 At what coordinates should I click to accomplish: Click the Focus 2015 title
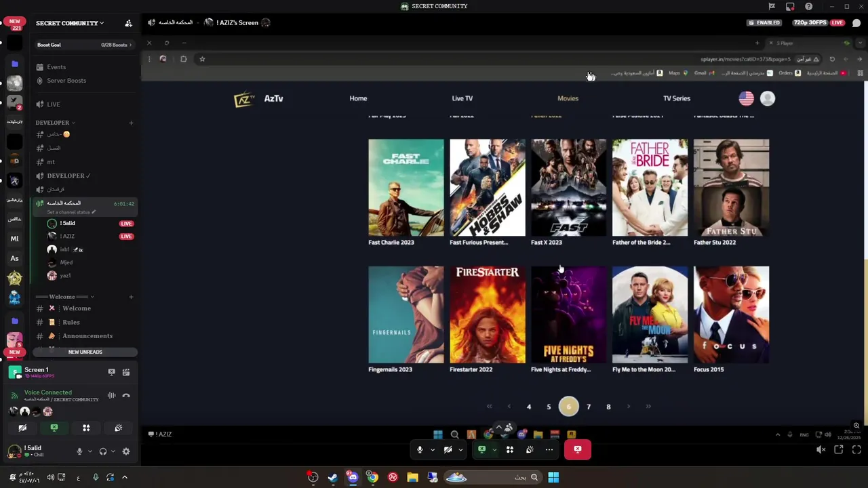coord(709,369)
